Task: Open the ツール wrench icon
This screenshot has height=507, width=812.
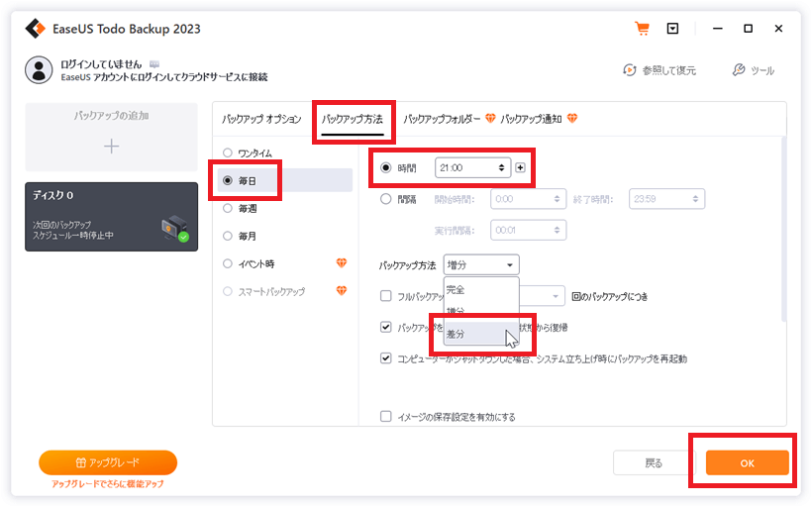Action: 739,70
